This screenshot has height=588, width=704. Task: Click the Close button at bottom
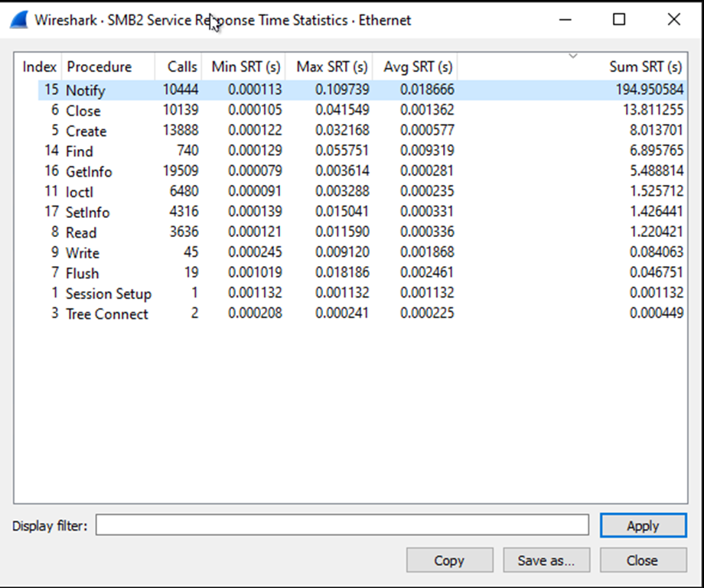pyautogui.click(x=643, y=560)
